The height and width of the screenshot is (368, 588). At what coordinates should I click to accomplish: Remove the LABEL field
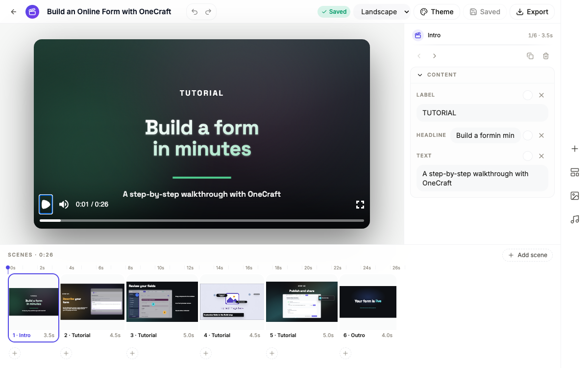[541, 95]
